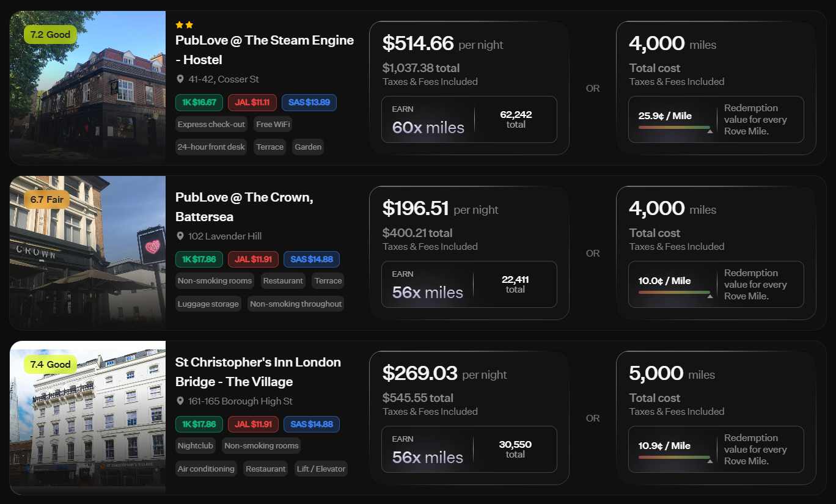Select SAS $14.88 tag for St Christopher's Inn
This screenshot has height=504, width=836.
(x=311, y=424)
